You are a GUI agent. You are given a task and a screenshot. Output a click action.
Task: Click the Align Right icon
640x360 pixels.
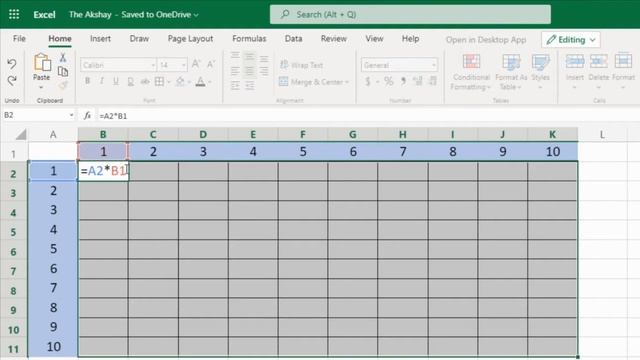[x=264, y=71]
